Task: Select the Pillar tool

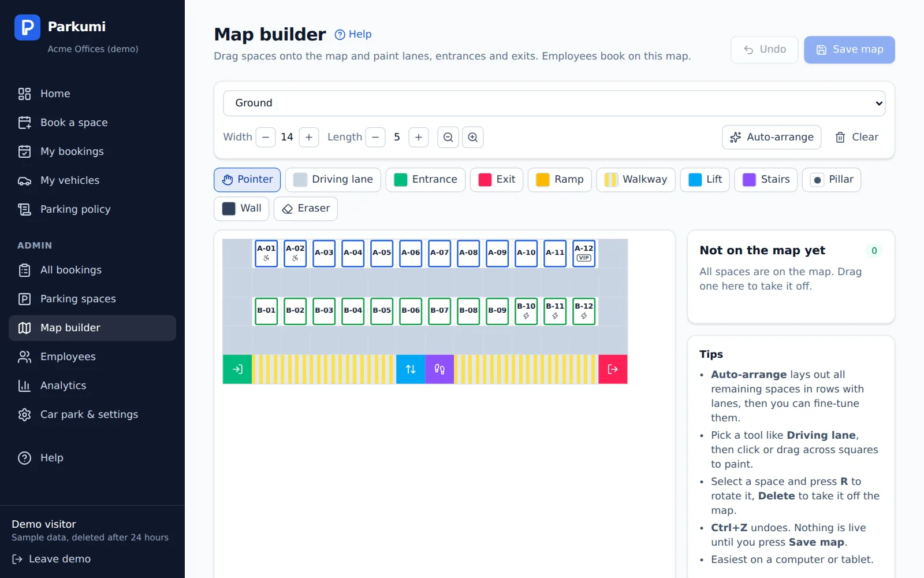Action: [832, 180]
